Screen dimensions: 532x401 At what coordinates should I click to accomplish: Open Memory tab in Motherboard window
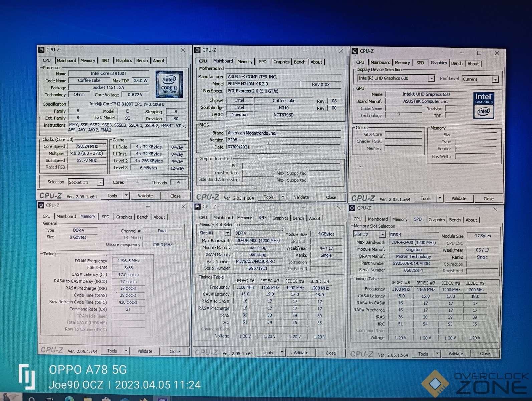pyautogui.click(x=245, y=61)
